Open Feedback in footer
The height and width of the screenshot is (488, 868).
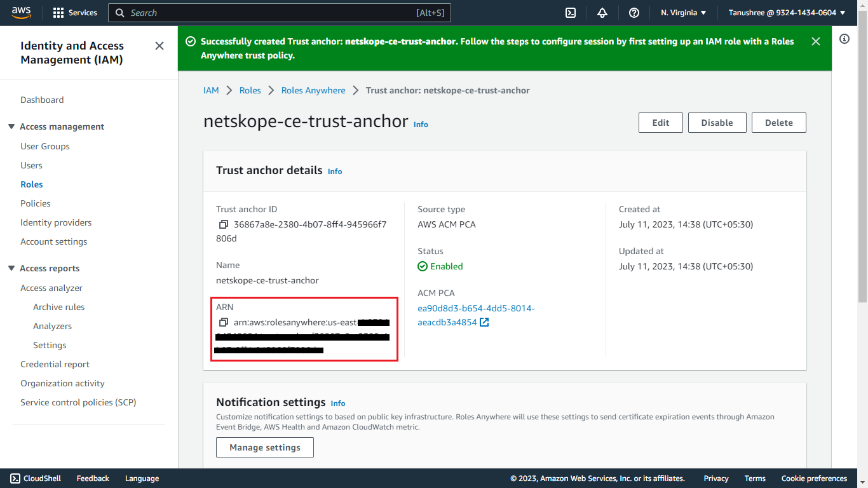coord(93,478)
